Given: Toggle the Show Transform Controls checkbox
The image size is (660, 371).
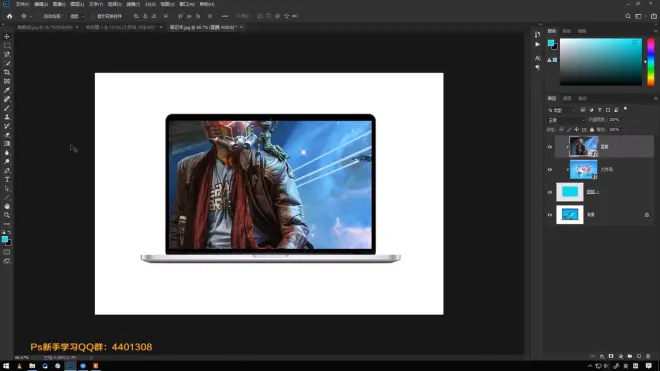Looking at the screenshot, I should pos(93,16).
